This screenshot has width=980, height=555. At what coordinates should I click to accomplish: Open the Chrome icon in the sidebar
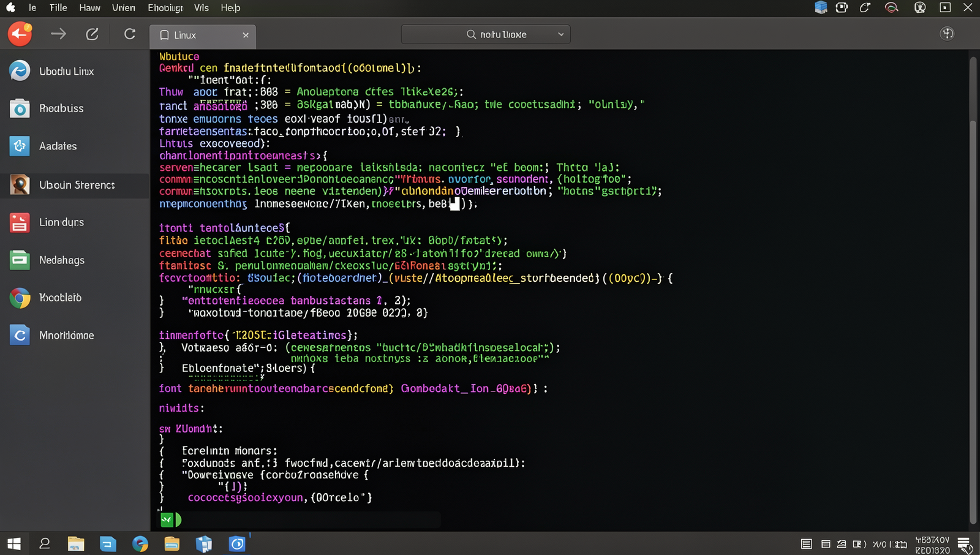[x=20, y=298]
